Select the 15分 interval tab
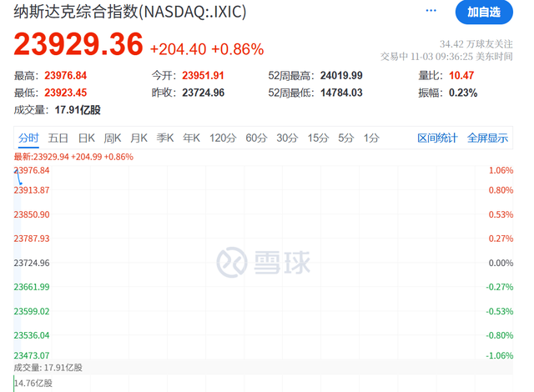The height and width of the screenshot is (392, 534). 318,138
